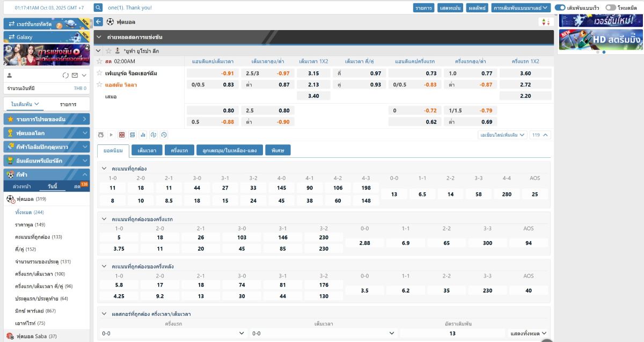Click the live stream play icon

click(111, 135)
